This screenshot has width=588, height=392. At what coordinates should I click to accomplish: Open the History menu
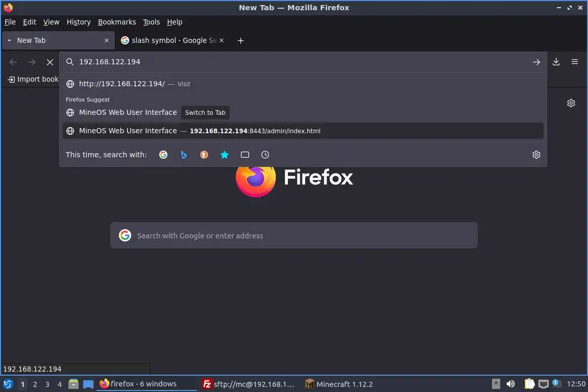click(x=79, y=22)
